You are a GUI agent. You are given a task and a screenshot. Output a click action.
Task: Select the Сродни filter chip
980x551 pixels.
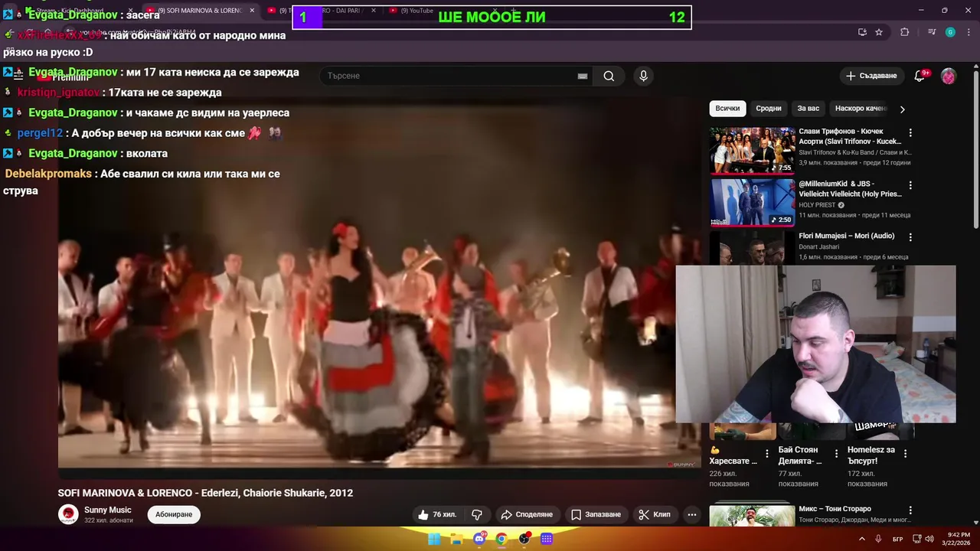pyautogui.click(x=769, y=109)
